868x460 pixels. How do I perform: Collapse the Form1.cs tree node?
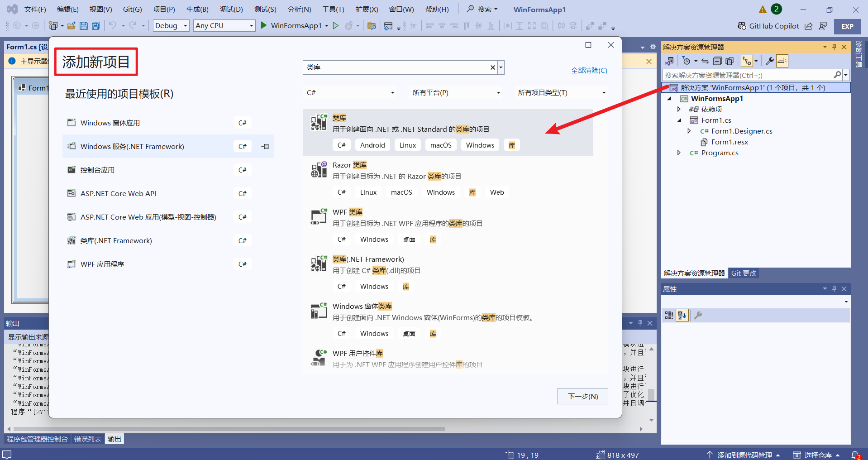click(x=679, y=120)
